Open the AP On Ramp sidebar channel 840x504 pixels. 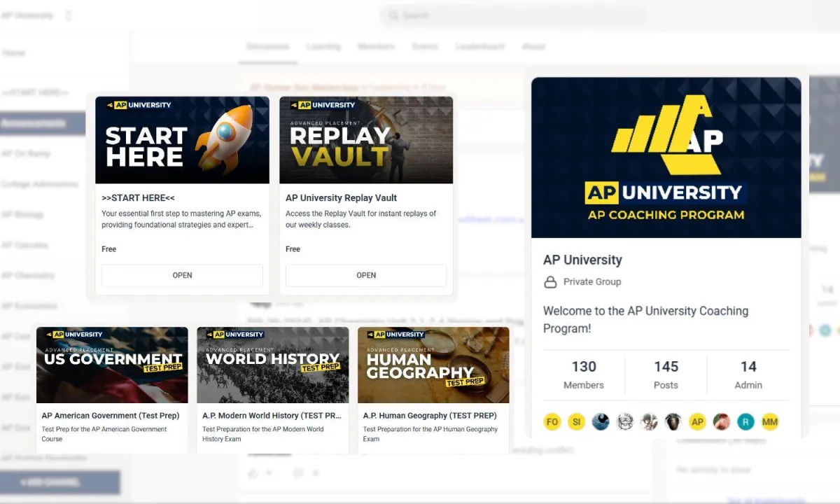point(26,154)
